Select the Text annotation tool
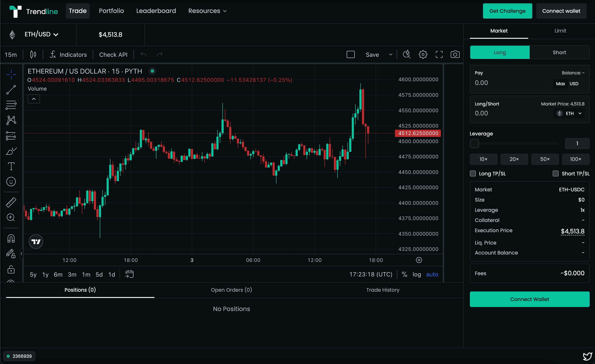The height and width of the screenshot is (364, 595). click(11, 166)
